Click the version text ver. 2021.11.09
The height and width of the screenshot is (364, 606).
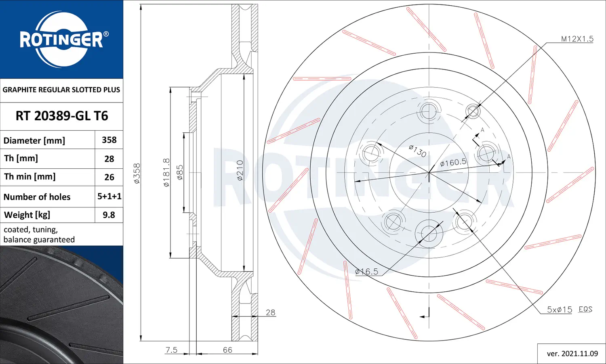coord(572,354)
